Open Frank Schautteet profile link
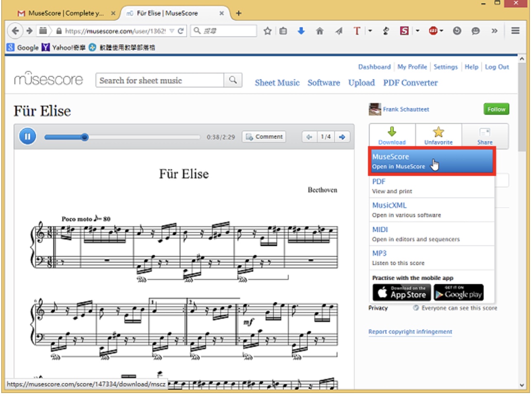 (406, 109)
